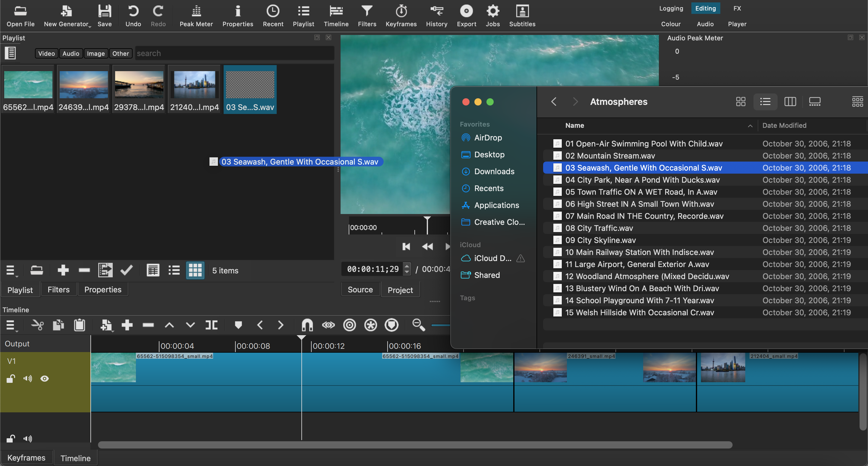The height and width of the screenshot is (466, 868).
Task: Select 08 City Traffic.wav in Finder
Action: click(x=599, y=228)
